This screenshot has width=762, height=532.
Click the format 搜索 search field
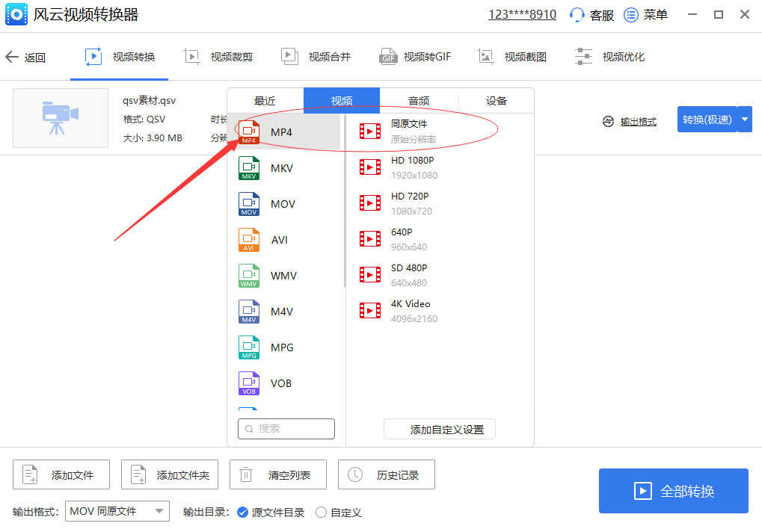(x=286, y=429)
